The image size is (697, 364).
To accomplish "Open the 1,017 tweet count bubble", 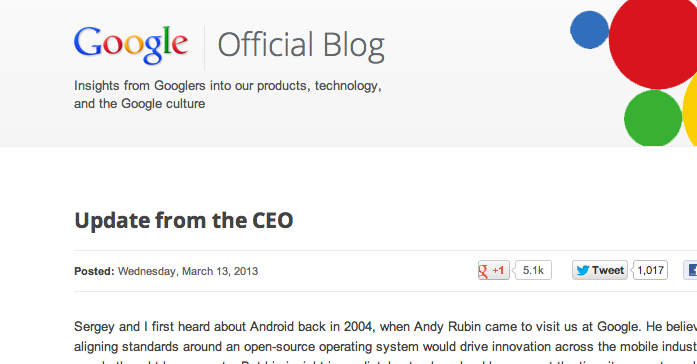I will click(650, 270).
